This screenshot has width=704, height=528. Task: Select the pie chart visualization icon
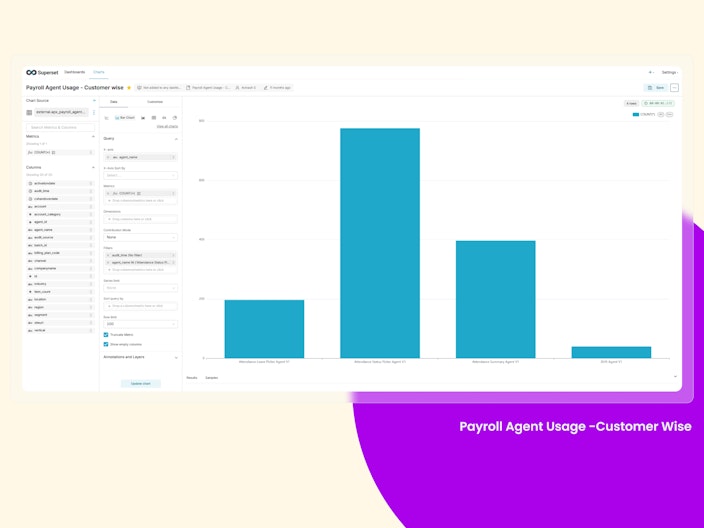(175, 118)
